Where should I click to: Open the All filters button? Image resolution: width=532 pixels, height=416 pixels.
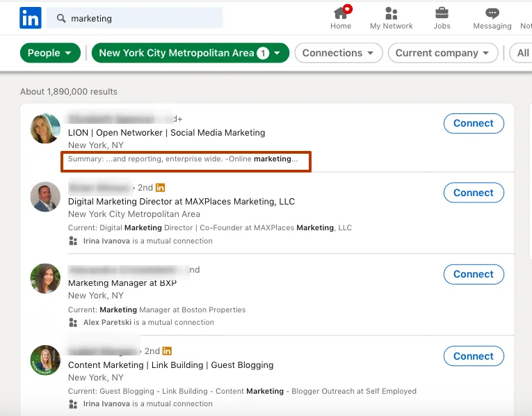click(522, 53)
